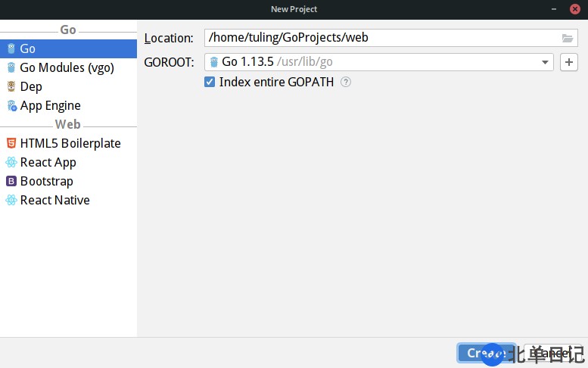Browse for location using folder icon

pyautogui.click(x=568, y=38)
